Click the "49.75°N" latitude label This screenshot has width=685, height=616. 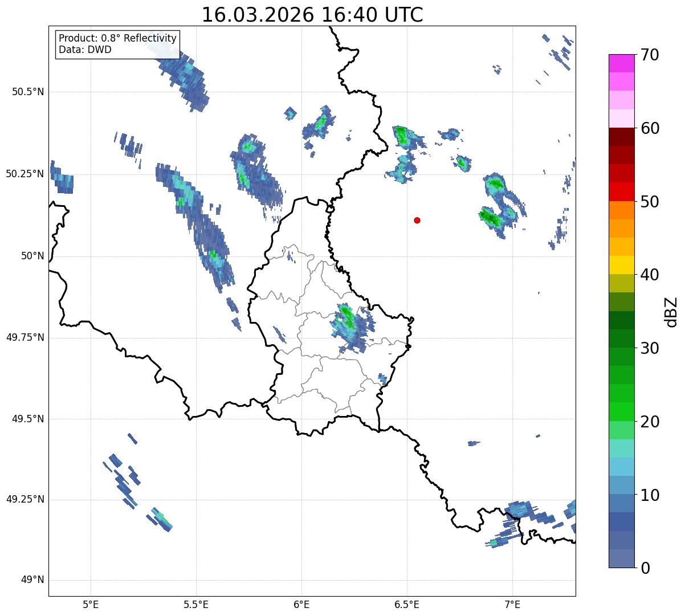click(x=25, y=337)
